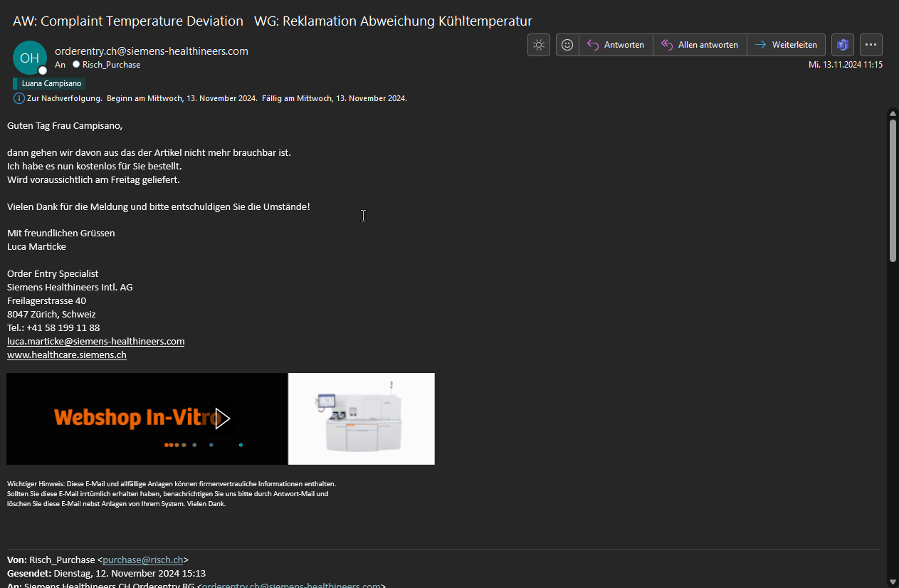This screenshot has width=899, height=588.
Task: Click email subject AW: Complaint Temperature Deviation
Action: 128,21
